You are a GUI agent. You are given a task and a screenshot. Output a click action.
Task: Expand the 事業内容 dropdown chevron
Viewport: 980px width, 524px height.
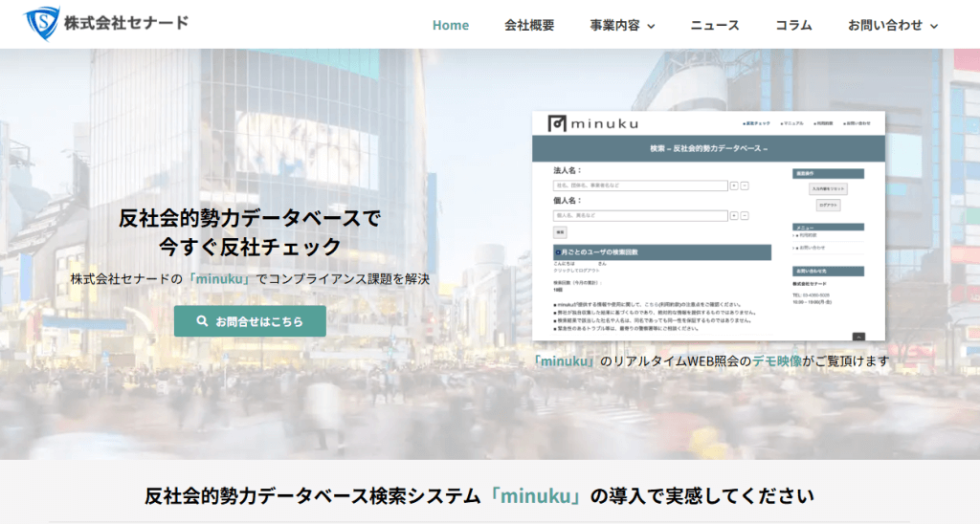click(652, 26)
